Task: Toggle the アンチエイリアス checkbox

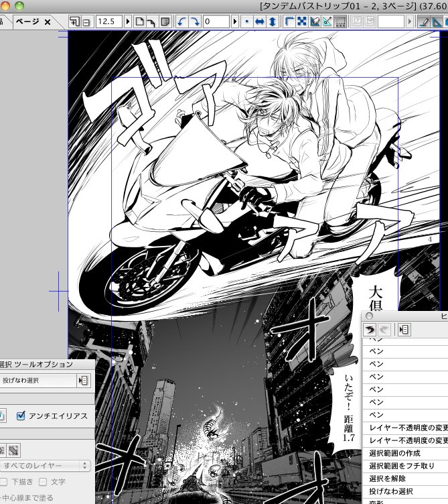Action: [21, 416]
